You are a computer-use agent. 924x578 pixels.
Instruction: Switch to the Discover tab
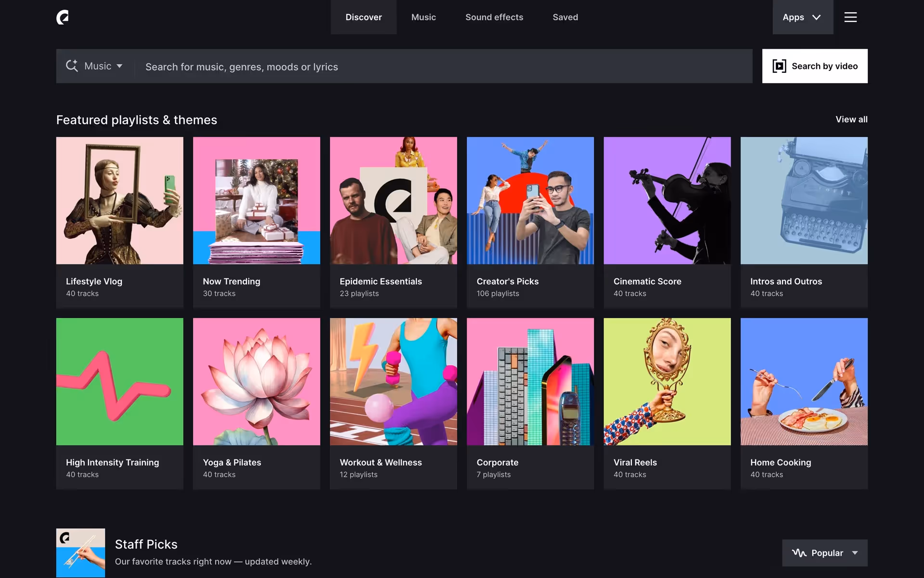(363, 17)
